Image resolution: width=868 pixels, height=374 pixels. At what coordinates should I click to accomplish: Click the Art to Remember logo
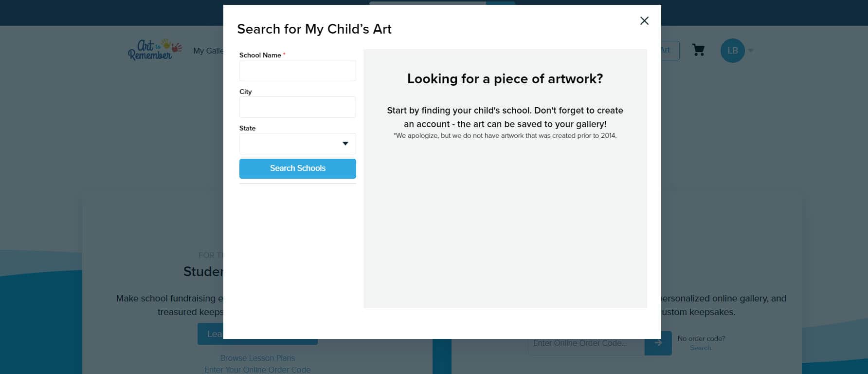click(x=154, y=50)
